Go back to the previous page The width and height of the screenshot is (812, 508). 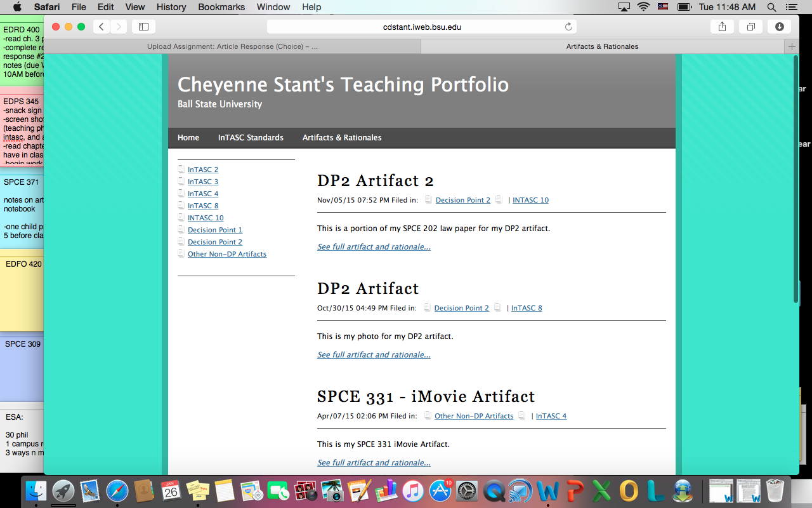point(101,27)
